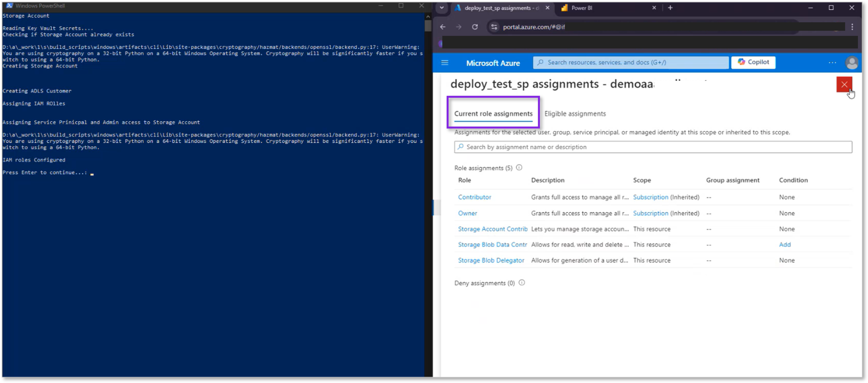Open the Azure account profile avatar
Screen dimensions: 868x383
tap(852, 63)
